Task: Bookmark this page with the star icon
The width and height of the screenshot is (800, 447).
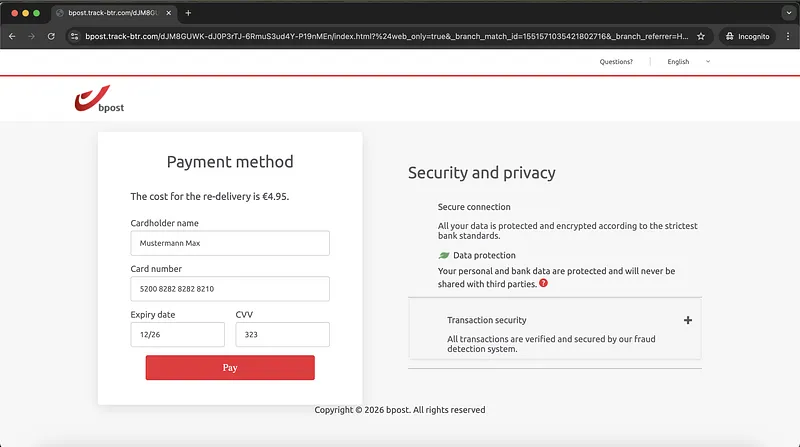Action: tap(701, 36)
